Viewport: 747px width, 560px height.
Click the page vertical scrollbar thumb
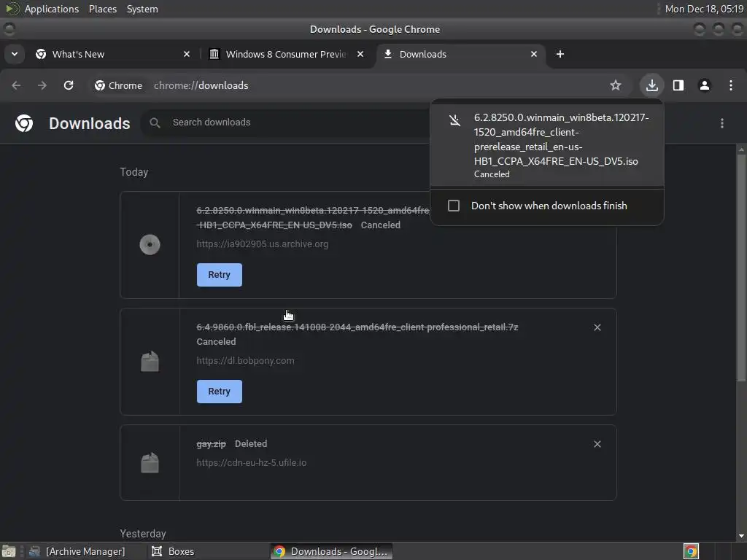click(x=741, y=267)
